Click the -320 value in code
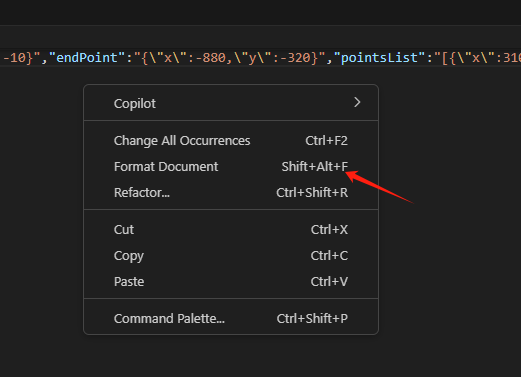 (x=296, y=58)
